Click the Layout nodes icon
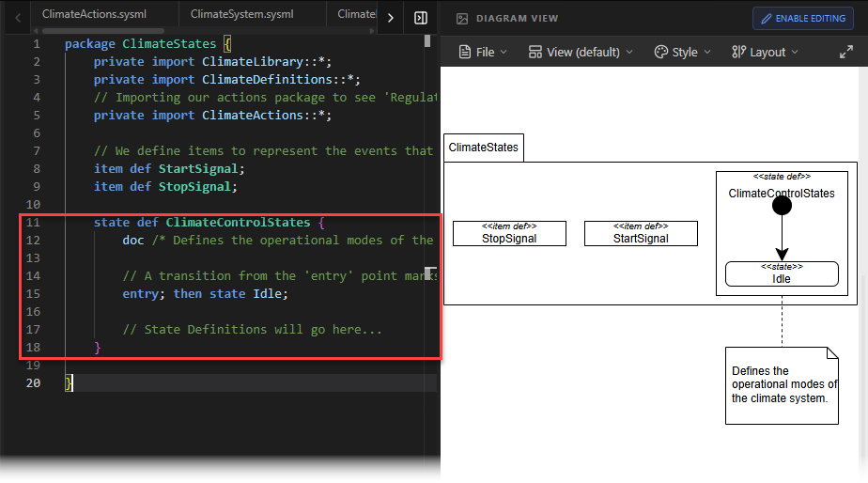 pyautogui.click(x=738, y=52)
